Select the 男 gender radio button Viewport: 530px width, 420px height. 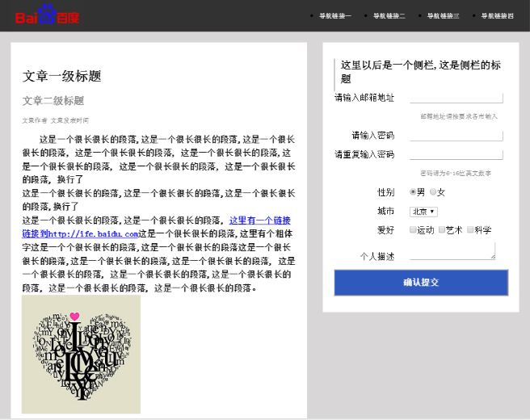click(x=413, y=192)
